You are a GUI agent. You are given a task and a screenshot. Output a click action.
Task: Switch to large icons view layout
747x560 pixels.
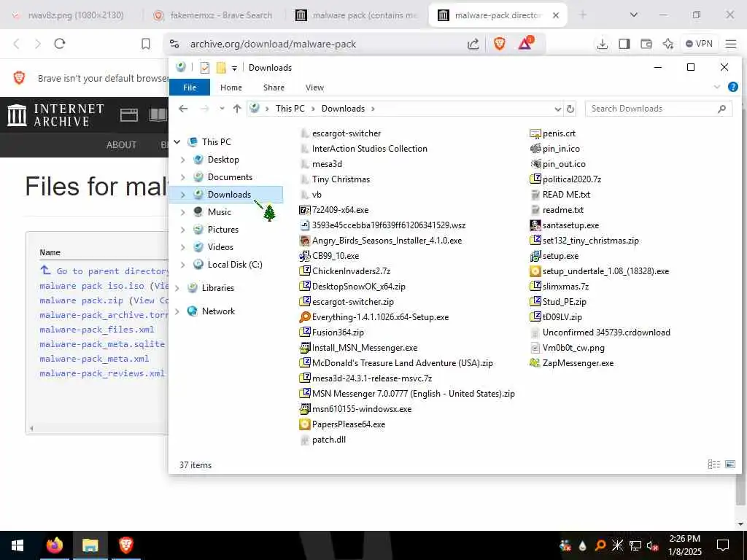pos(729,464)
